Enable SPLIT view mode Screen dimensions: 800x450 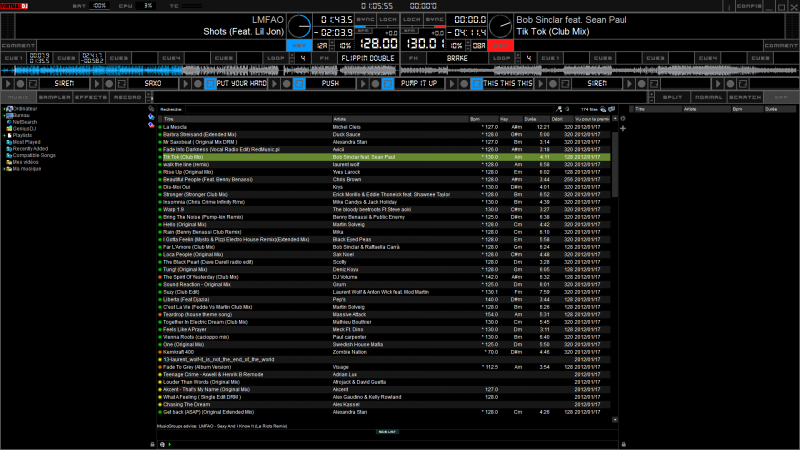[673, 97]
